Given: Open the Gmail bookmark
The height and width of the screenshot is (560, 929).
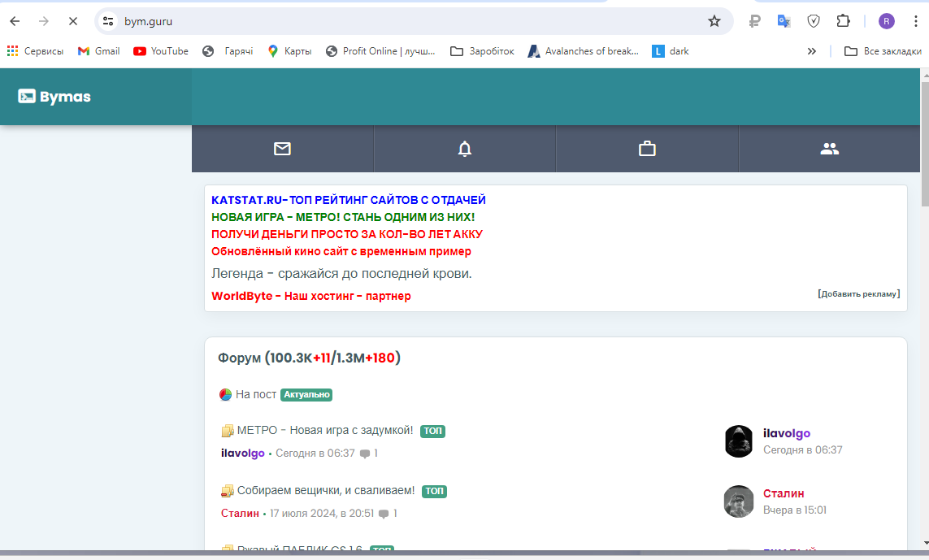Looking at the screenshot, I should tap(98, 51).
